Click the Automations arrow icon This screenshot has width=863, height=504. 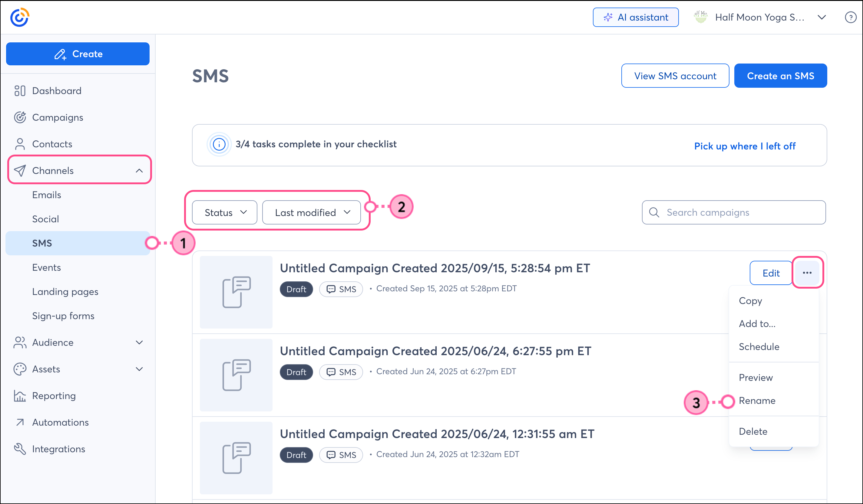pyautogui.click(x=20, y=422)
